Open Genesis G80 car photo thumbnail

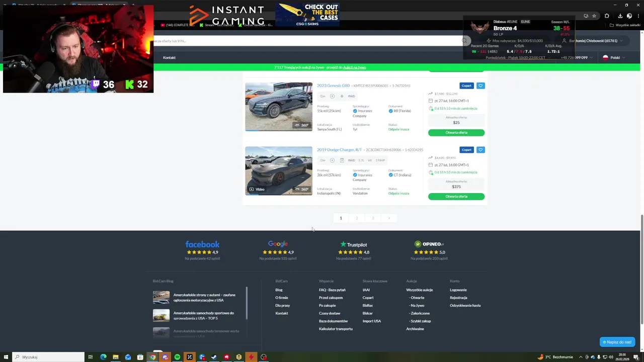pyautogui.click(x=279, y=107)
